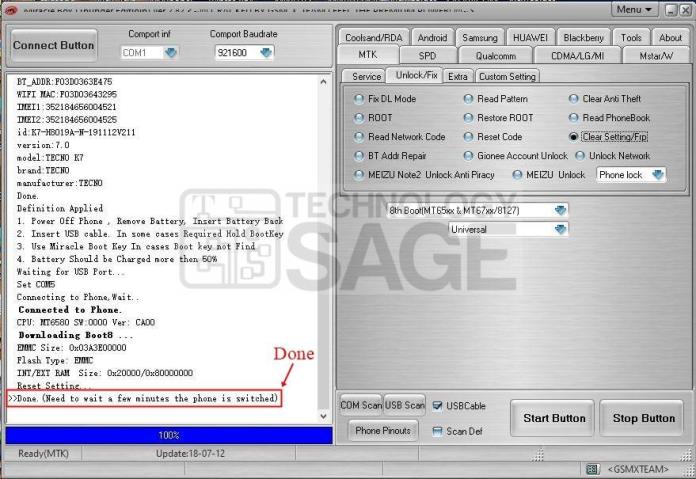Select the MTK tab
The height and width of the screenshot is (479, 696).
[x=368, y=55]
